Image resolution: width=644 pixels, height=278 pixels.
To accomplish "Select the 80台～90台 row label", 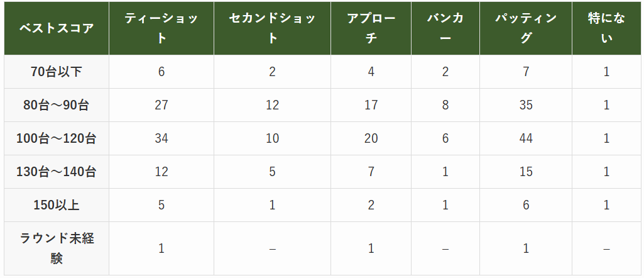I will pyautogui.click(x=57, y=105).
